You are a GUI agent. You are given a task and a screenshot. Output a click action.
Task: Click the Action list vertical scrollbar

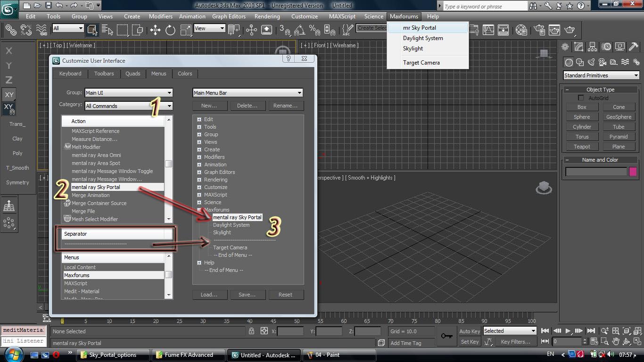click(168, 170)
